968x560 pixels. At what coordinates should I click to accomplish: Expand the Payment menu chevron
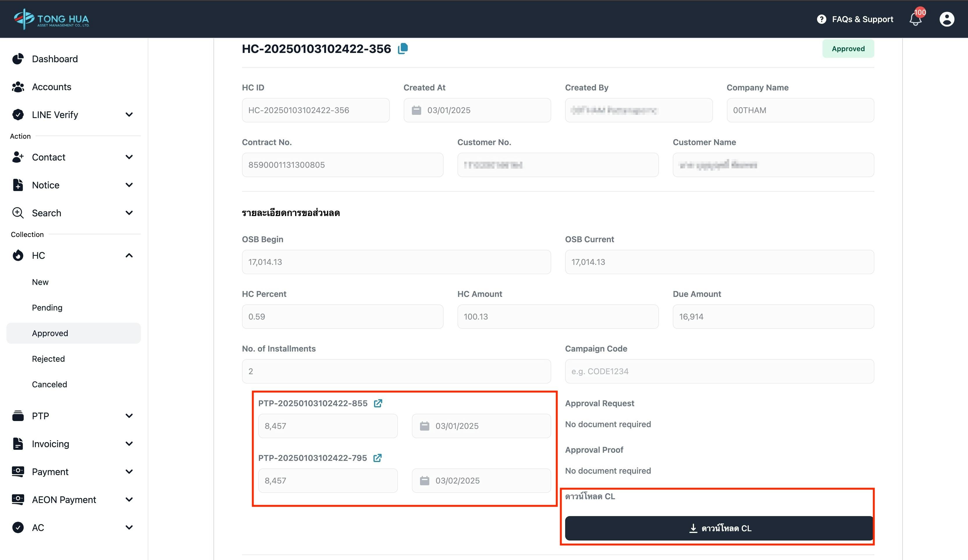tap(129, 472)
